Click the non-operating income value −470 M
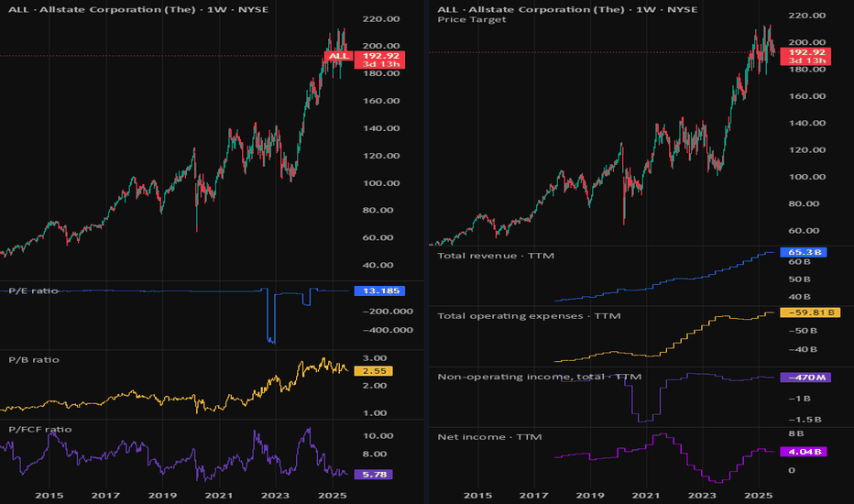The width and height of the screenshot is (854, 504). [x=805, y=377]
